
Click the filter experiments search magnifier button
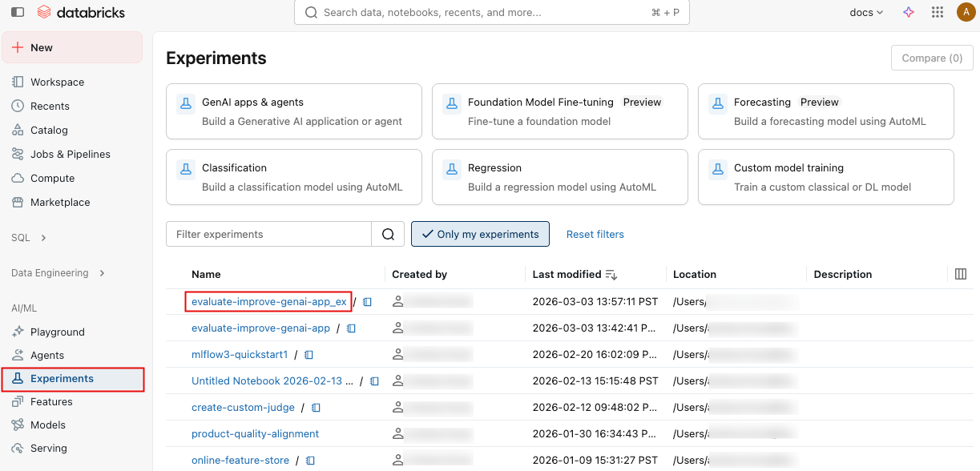coord(388,235)
